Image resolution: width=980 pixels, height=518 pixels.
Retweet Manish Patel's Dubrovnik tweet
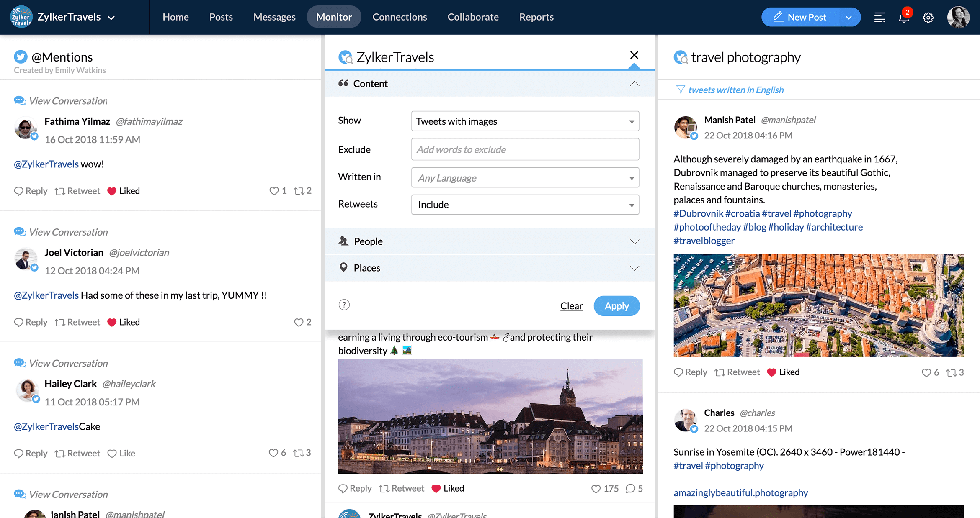[x=737, y=372]
